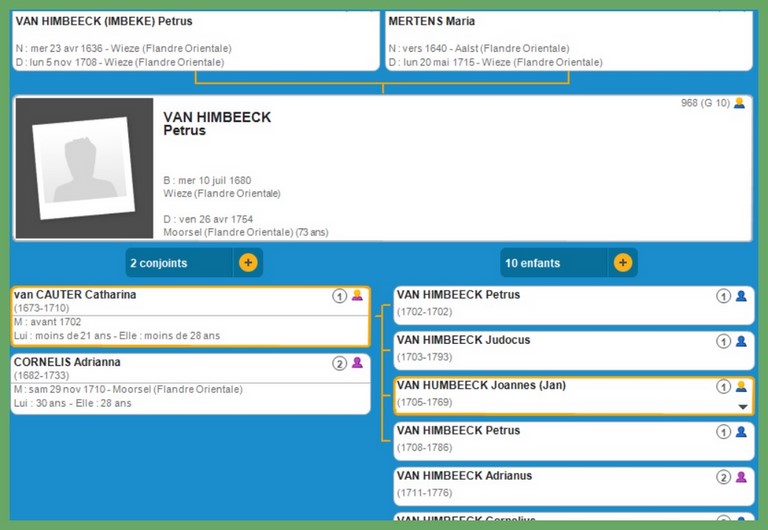Expand dropdown arrow on Joannes (Jan) card

[742, 407]
